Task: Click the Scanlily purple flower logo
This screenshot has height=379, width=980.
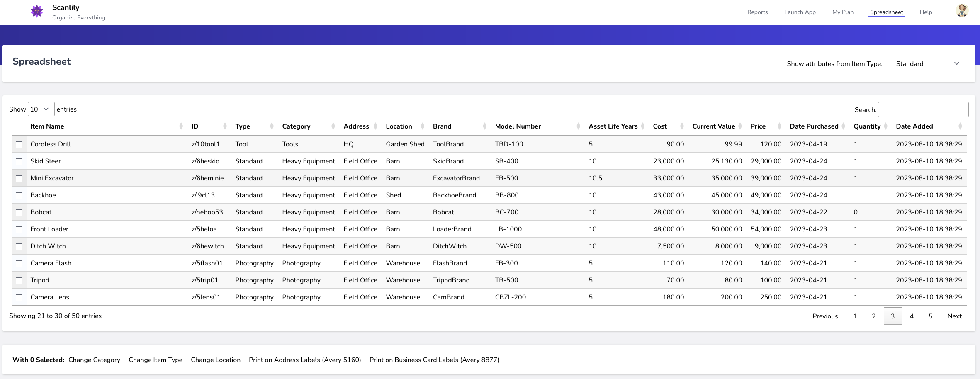Action: click(x=37, y=11)
